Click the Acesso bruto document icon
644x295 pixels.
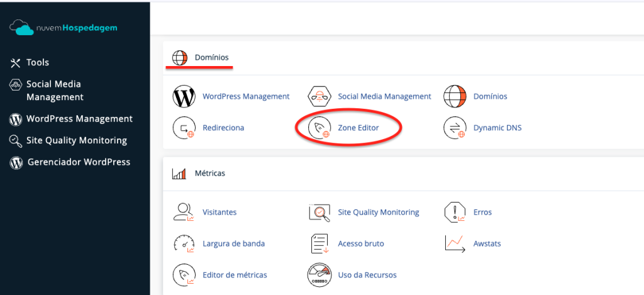coord(319,243)
